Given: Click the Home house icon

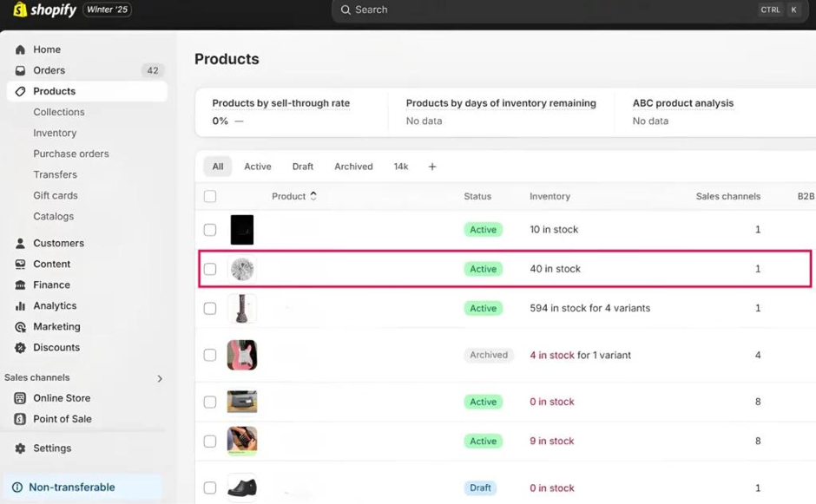Looking at the screenshot, I should [20, 49].
